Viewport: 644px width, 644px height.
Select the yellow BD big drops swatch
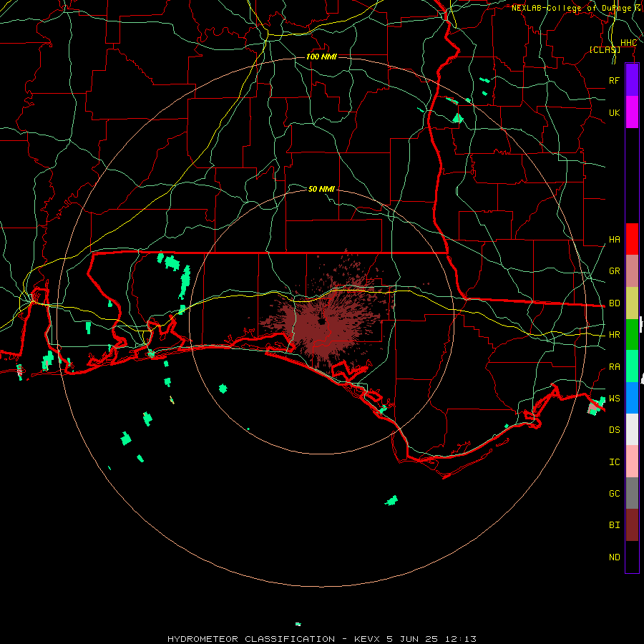(x=632, y=303)
